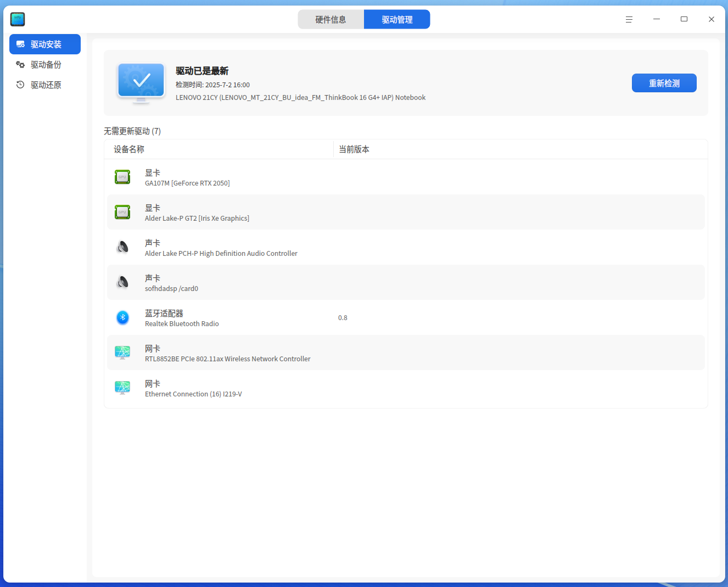The width and height of the screenshot is (728, 587).
Task: Click the 蓝牙适配器 device label
Action: (164, 314)
